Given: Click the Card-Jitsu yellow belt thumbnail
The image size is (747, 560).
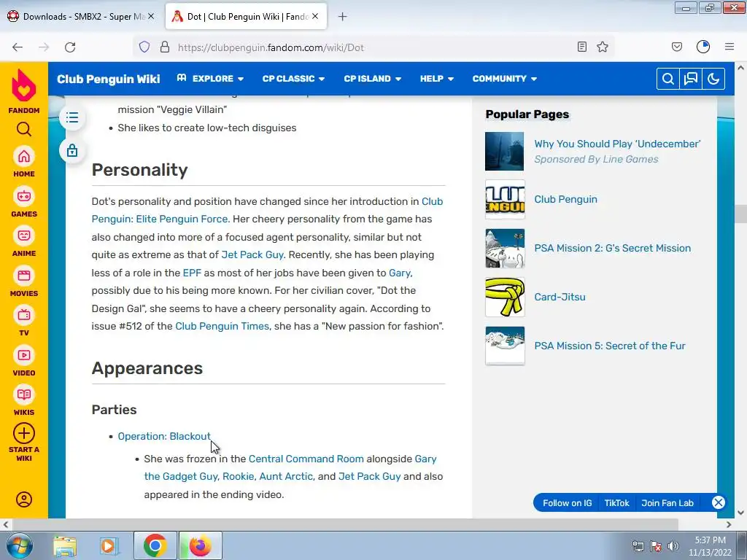Looking at the screenshot, I should coord(505,297).
